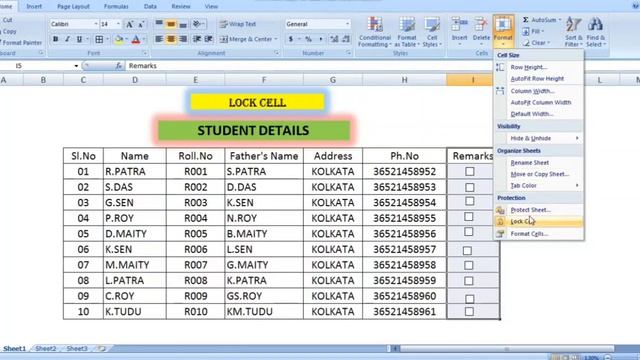Open the font name dropdown
640x360 pixels.
pos(96,24)
